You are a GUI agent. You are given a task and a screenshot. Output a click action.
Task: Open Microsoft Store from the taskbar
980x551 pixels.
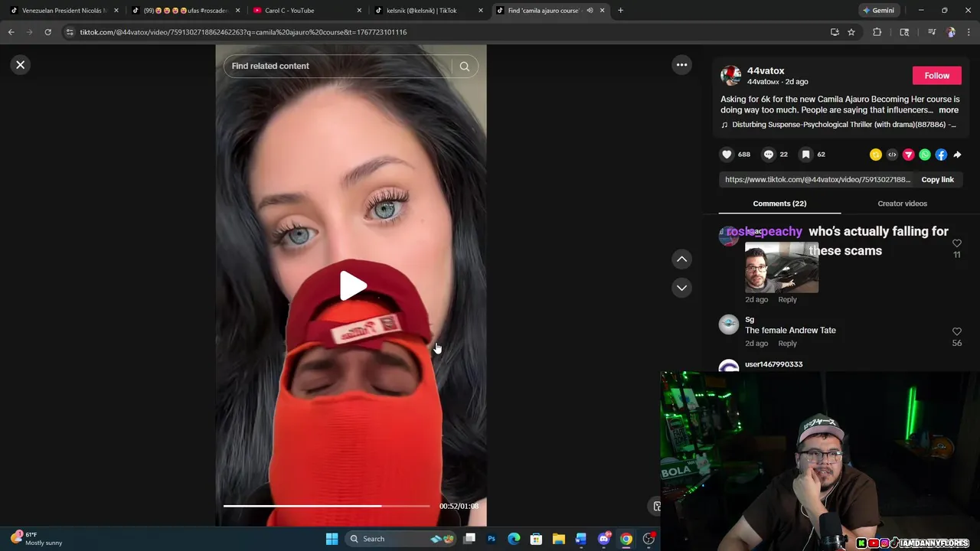pyautogui.click(x=536, y=539)
